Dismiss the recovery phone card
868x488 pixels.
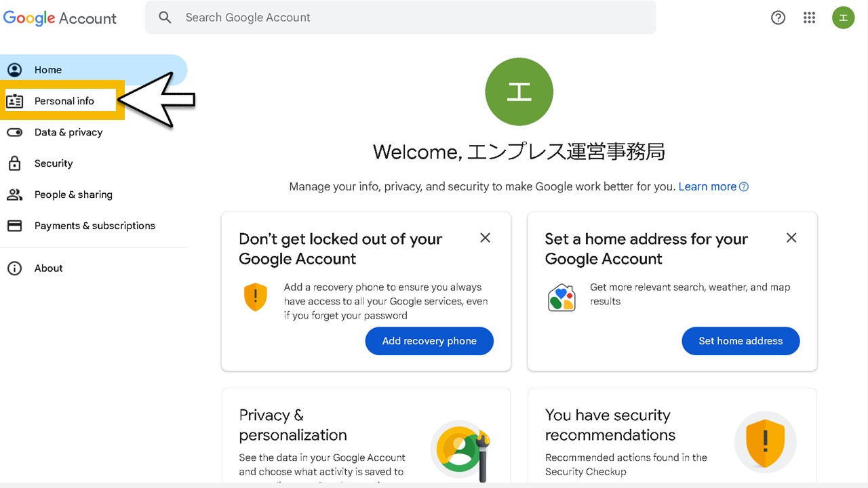pyautogui.click(x=485, y=237)
